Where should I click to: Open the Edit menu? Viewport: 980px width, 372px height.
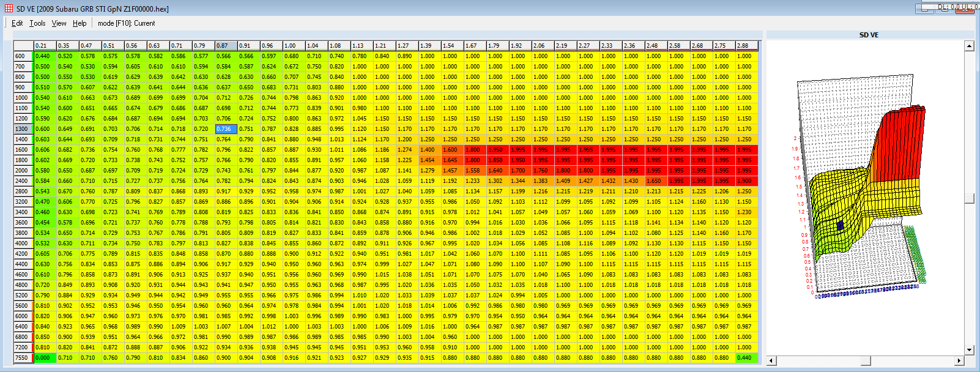coord(17,23)
